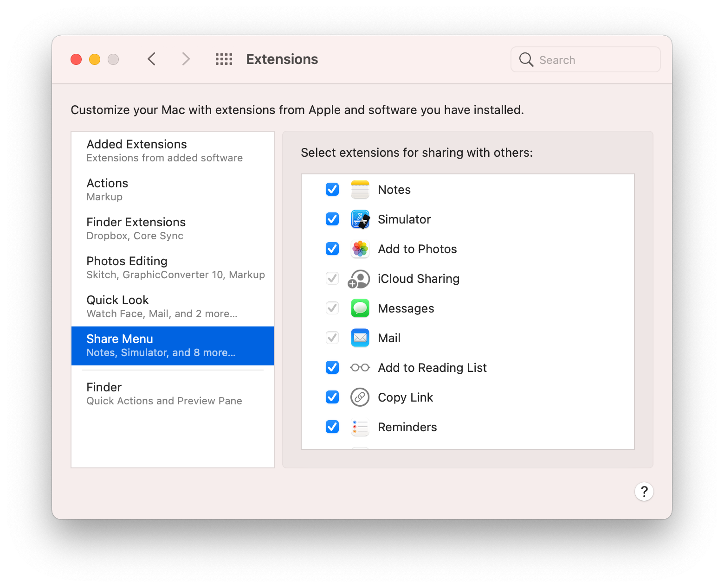Click the green Messages icon

360,308
